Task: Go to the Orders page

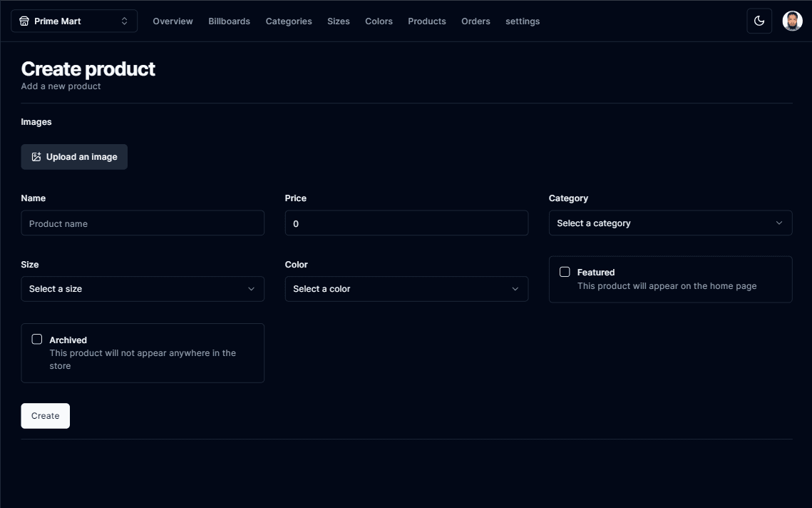Action: [x=476, y=21]
